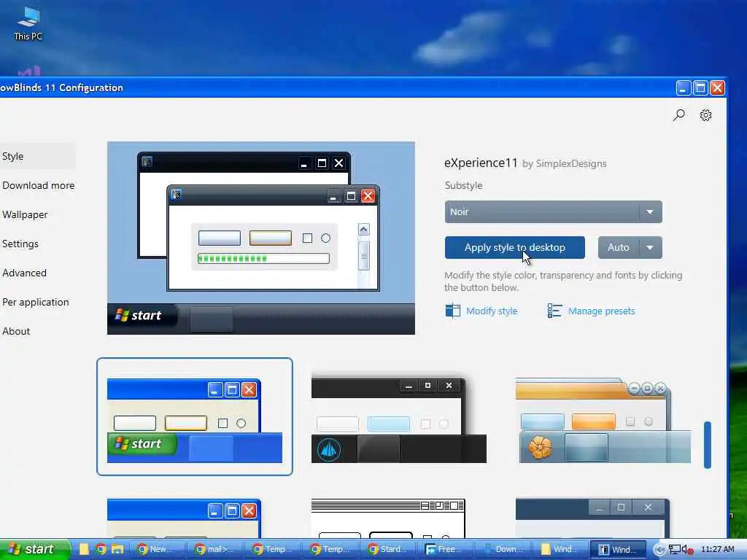Viewport: 747px width, 560px height.
Task: Switch to the New... Chrome taskbar item
Action: pos(155,549)
